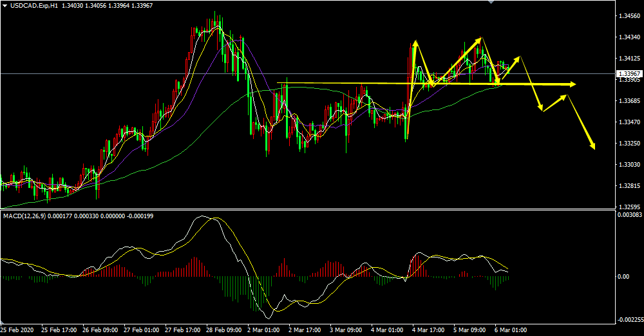Click the first yellow up-arrow head on 4 Mar

click(x=415, y=44)
